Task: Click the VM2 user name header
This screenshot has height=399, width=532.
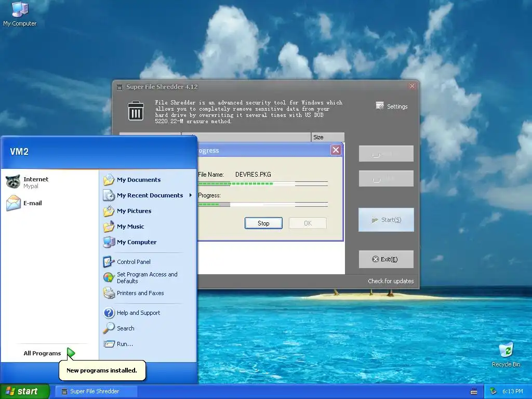Action: (19, 152)
